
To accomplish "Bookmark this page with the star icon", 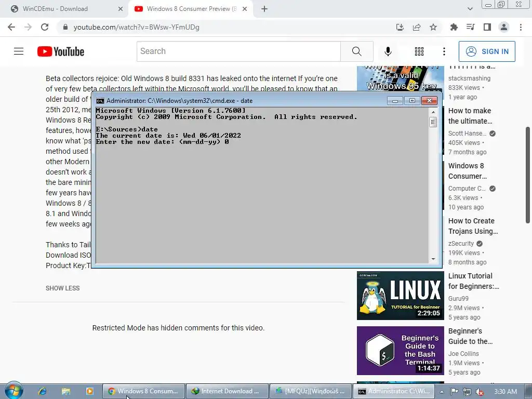I will click(x=433, y=27).
